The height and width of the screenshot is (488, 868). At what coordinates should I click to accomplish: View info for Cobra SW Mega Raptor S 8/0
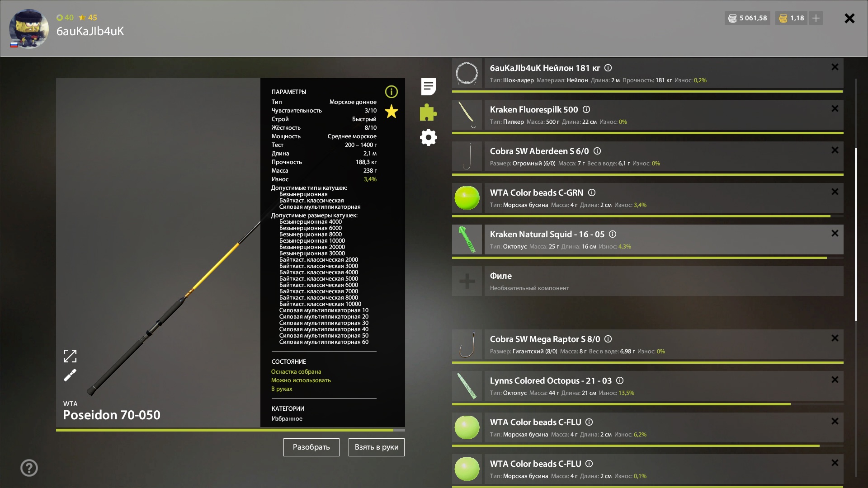click(608, 339)
